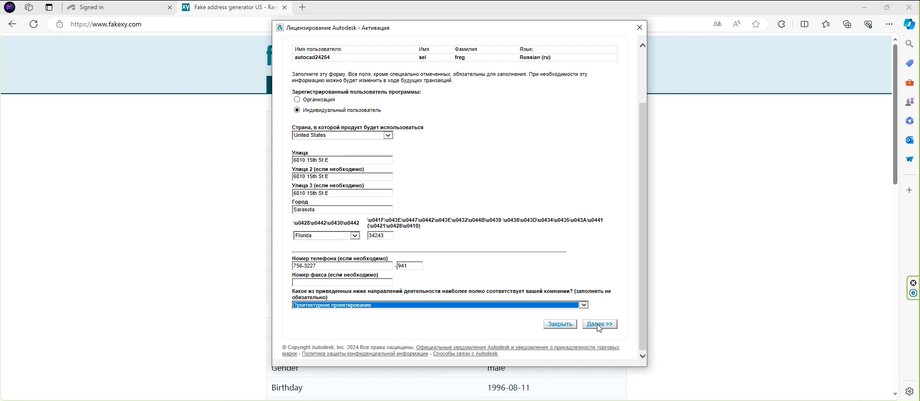Viewport: 920px width, 401px height.
Task: Open the country dropdown showing United States
Action: point(342,135)
